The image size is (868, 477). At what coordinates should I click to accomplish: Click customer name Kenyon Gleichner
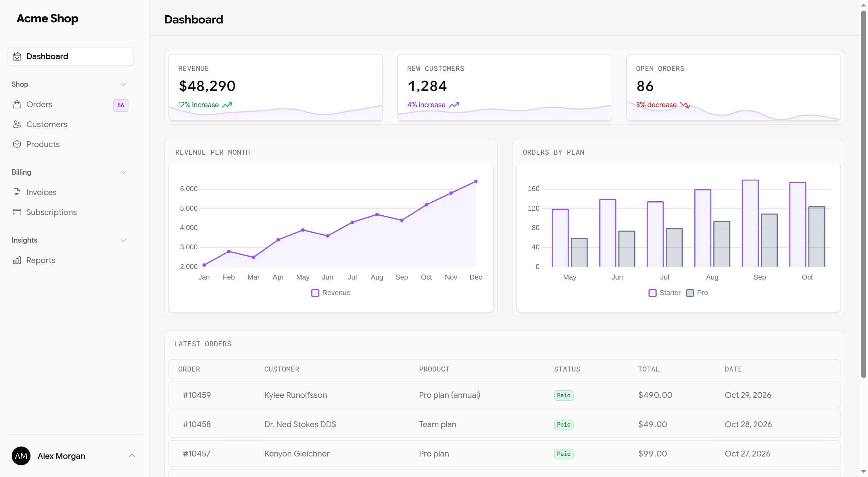tap(296, 454)
